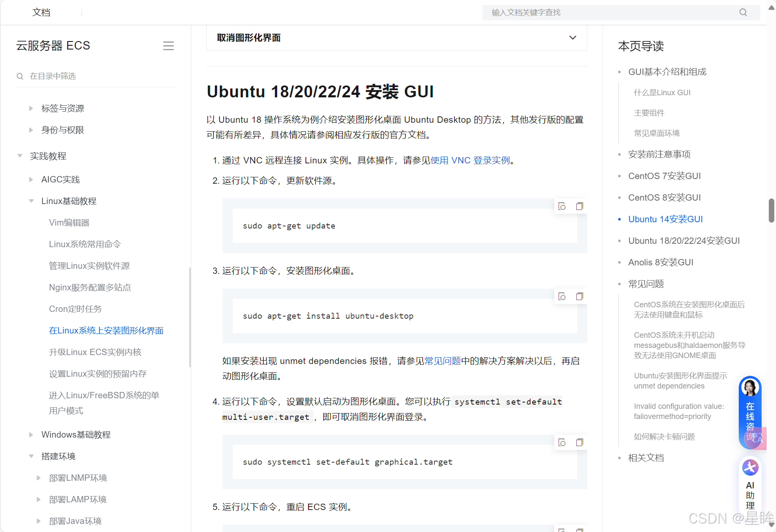Viewport: 776px width, 532px height.
Task: Open the 在线咨询 online consultation widget
Action: (750, 413)
